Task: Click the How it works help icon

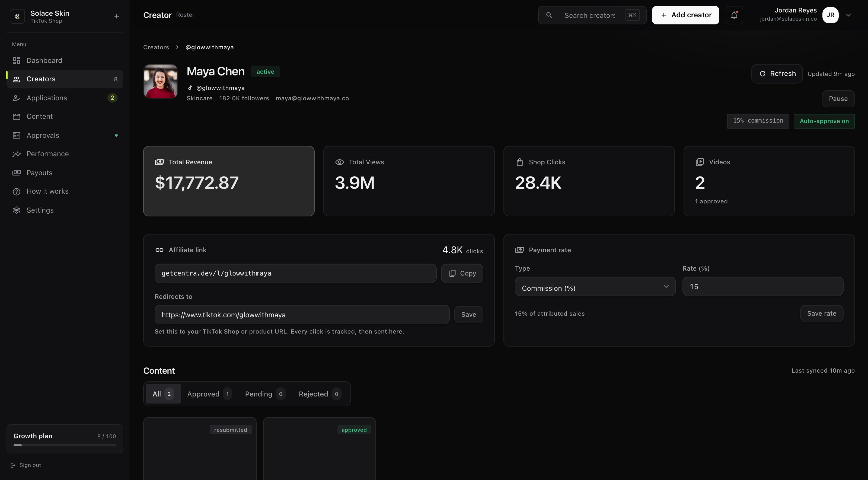Action: [17, 192]
